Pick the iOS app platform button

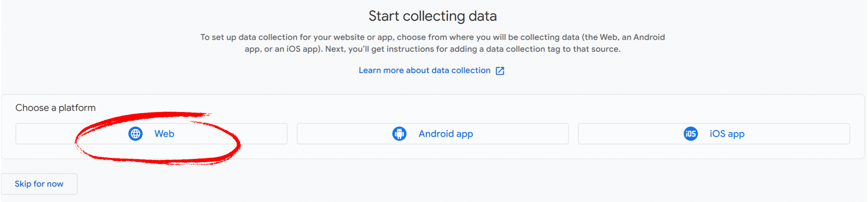point(714,134)
